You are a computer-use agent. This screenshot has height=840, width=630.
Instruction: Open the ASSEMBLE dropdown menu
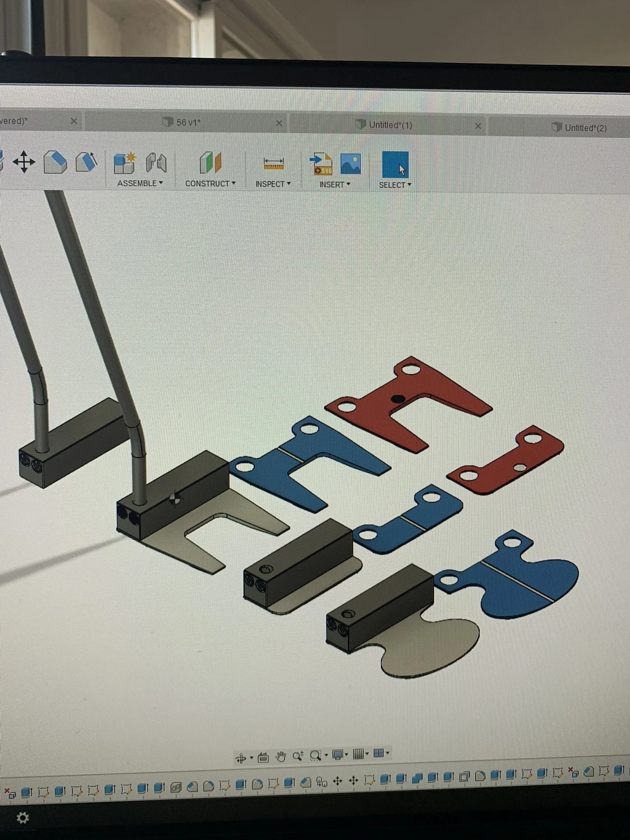pos(140,183)
